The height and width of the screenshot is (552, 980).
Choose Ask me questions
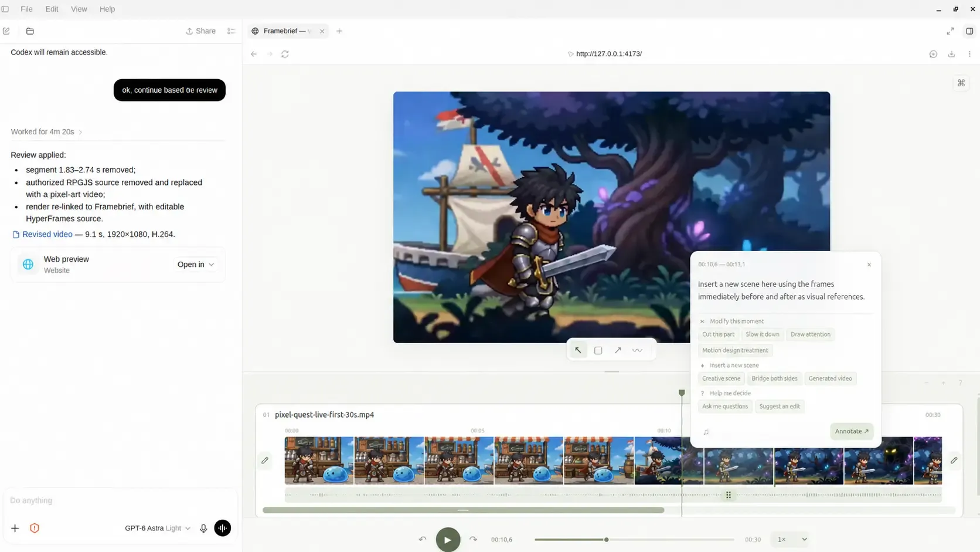[x=725, y=407]
